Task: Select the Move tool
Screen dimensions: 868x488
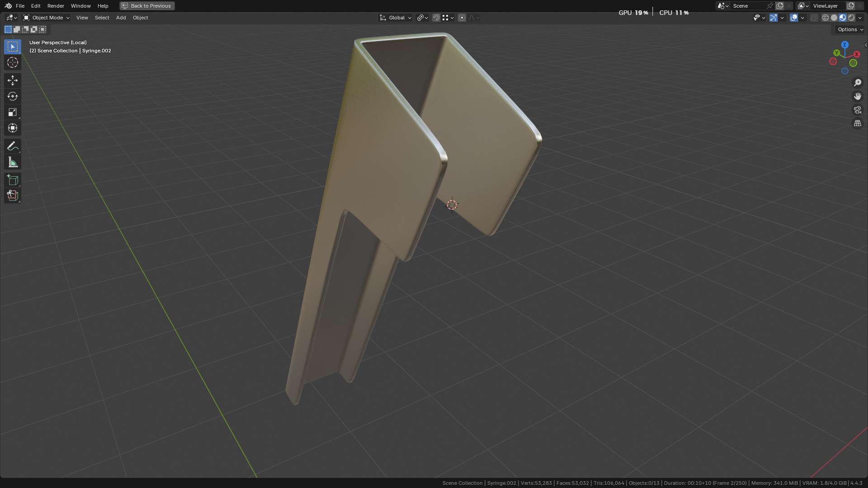Action: tap(13, 80)
